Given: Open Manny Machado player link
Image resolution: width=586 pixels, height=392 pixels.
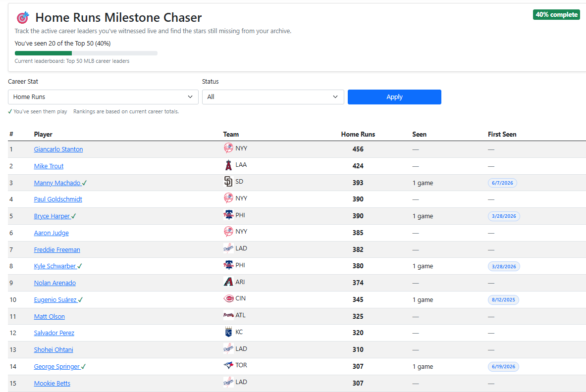Looking at the screenshot, I should [57, 183].
